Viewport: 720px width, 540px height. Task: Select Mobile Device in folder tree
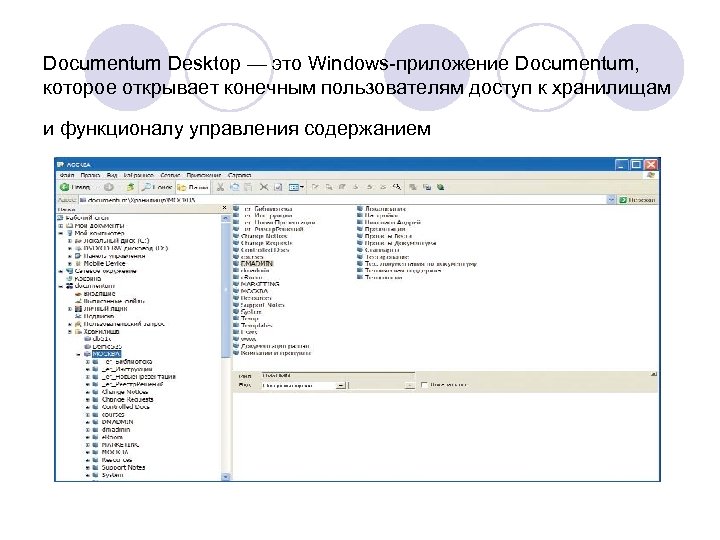tap(104, 264)
